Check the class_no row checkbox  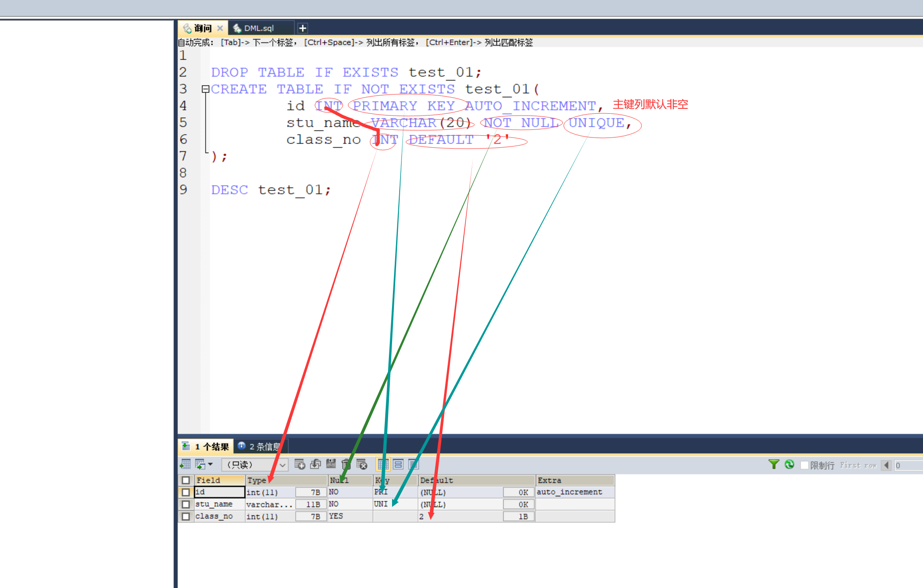[x=185, y=516]
